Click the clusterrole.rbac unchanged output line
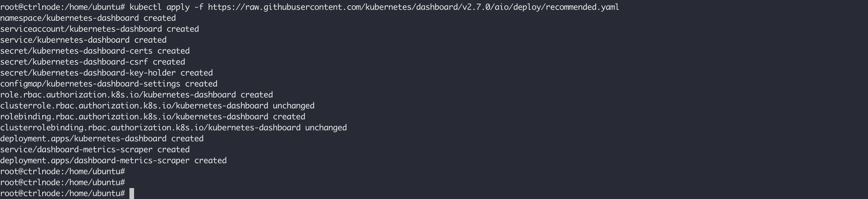The height and width of the screenshot is (199, 868). point(157,106)
